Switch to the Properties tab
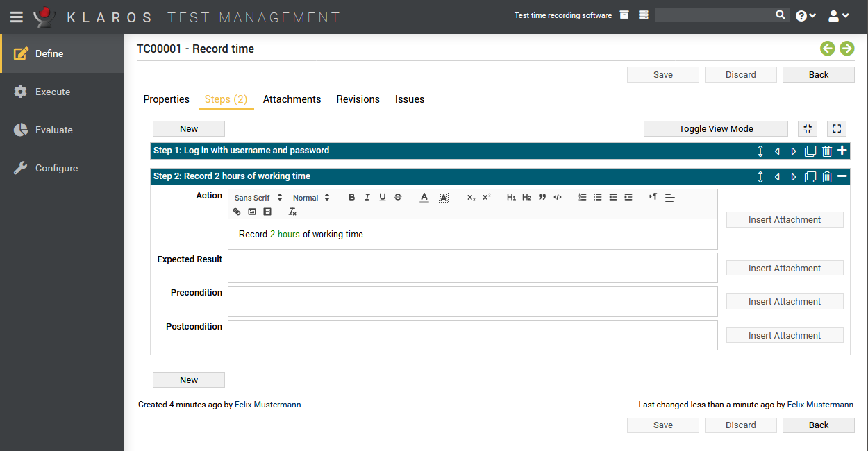This screenshot has width=868, height=451. [167, 99]
